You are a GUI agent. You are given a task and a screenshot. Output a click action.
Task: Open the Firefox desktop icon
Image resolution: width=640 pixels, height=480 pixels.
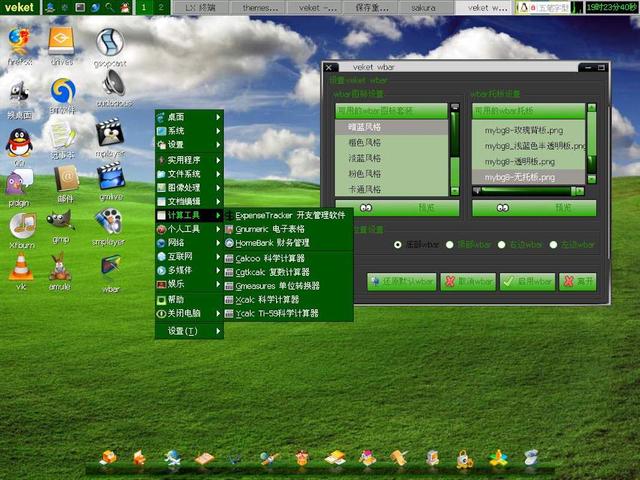tap(19, 42)
